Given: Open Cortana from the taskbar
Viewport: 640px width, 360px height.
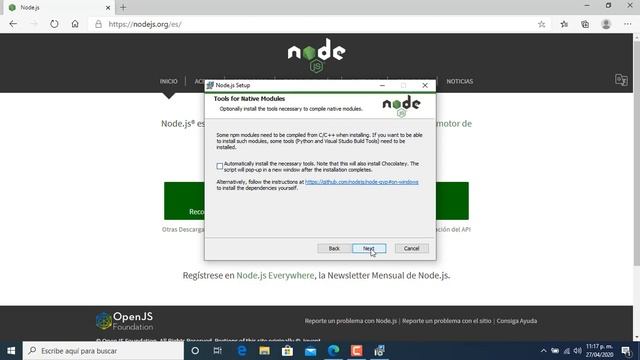Looking at the screenshot, I should (x=195, y=351).
